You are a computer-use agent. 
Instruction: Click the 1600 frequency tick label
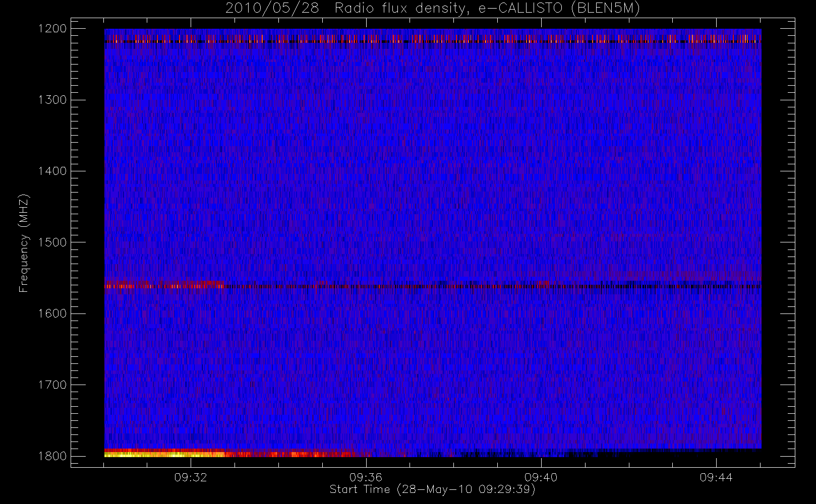coord(53,313)
